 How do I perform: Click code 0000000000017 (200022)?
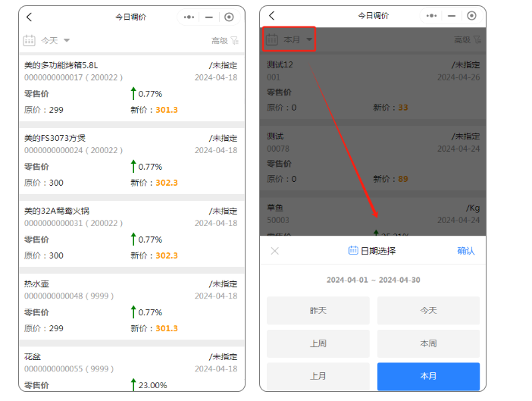[74, 77]
